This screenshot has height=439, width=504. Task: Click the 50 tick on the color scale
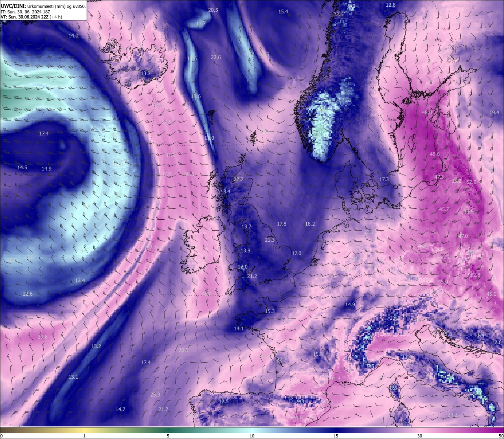[x=500, y=435]
